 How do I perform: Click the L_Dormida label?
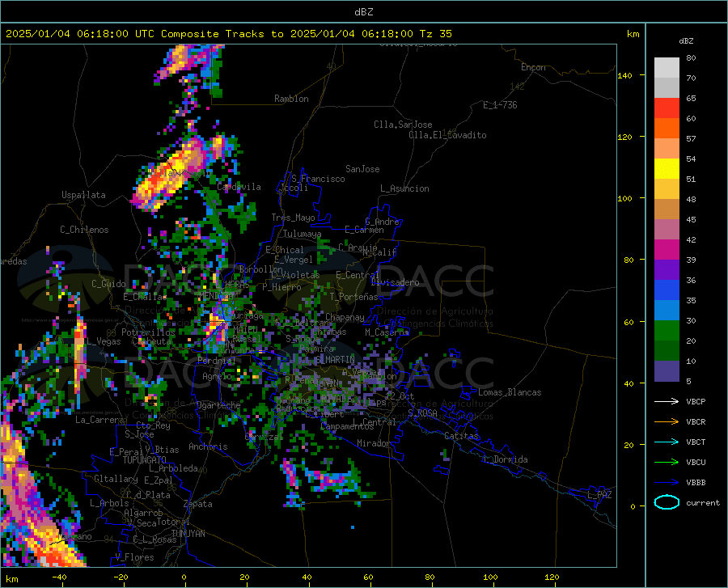coord(505,459)
